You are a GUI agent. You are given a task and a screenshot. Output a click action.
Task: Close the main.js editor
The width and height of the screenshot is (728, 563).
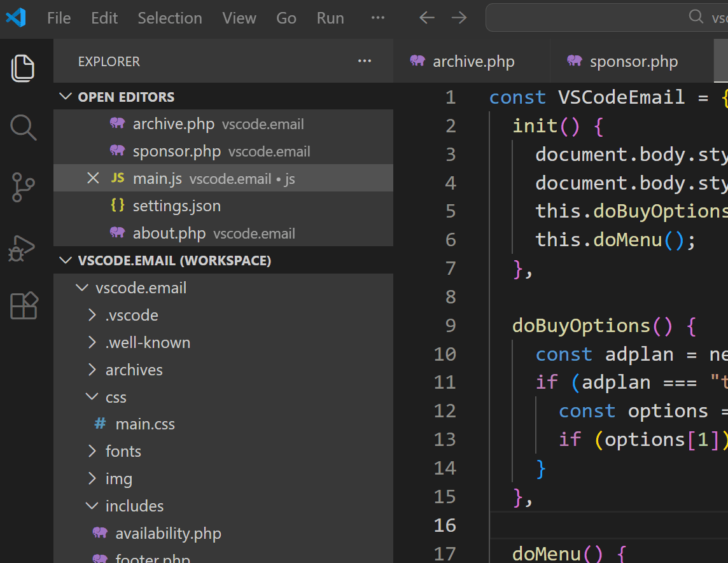[x=93, y=178]
